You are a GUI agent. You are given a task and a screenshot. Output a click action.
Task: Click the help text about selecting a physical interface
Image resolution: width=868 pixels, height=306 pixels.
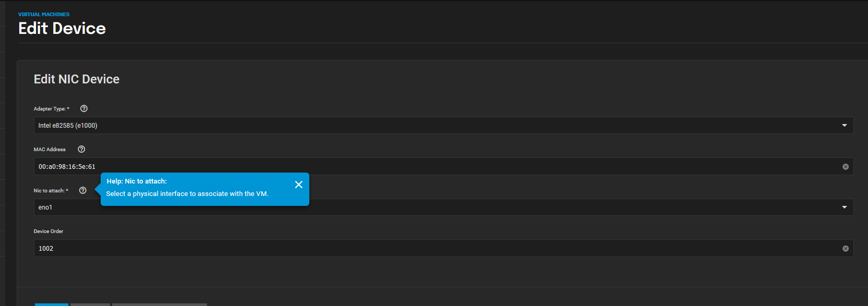pos(187,194)
